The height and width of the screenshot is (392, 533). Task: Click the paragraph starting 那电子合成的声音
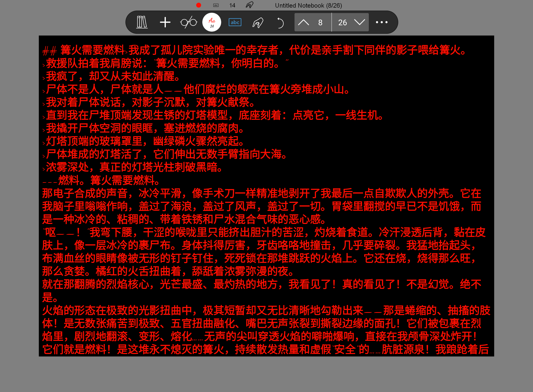tap(262, 206)
